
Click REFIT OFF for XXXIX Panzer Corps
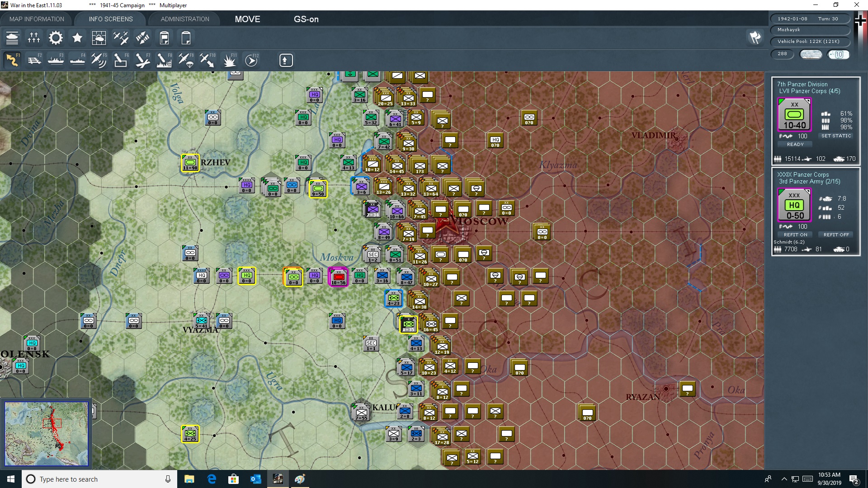coord(836,235)
